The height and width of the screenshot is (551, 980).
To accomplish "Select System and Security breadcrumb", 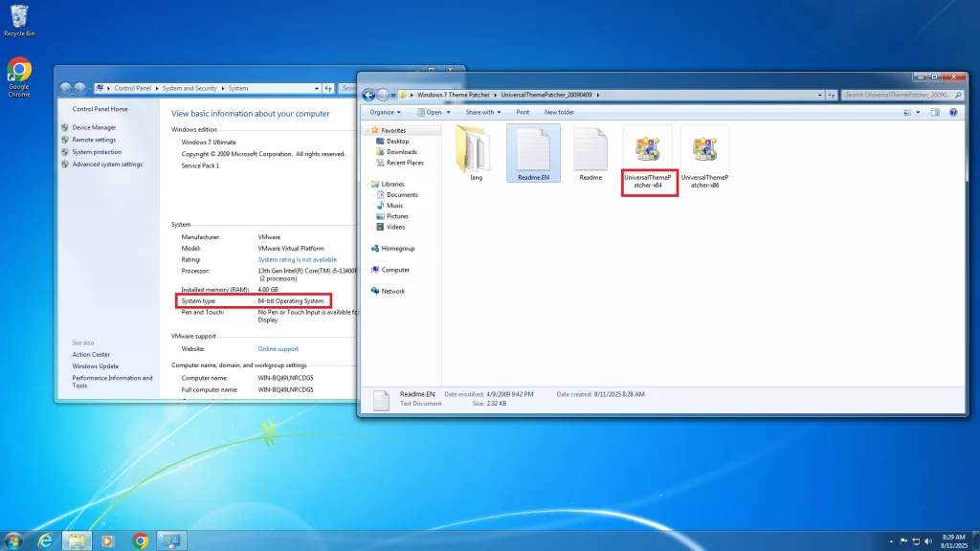I will point(189,88).
